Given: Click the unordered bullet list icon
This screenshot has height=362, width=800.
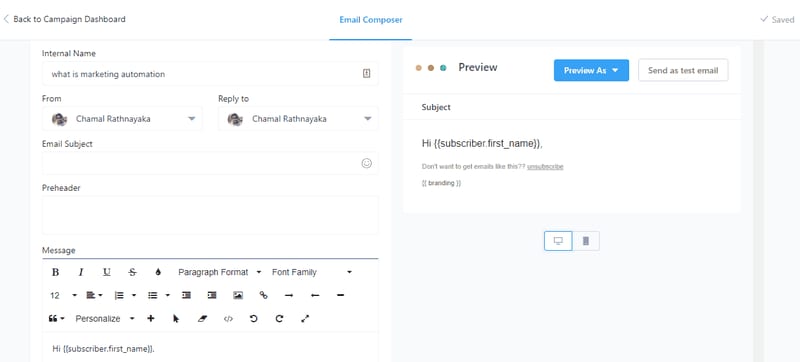Looking at the screenshot, I should click(153, 295).
